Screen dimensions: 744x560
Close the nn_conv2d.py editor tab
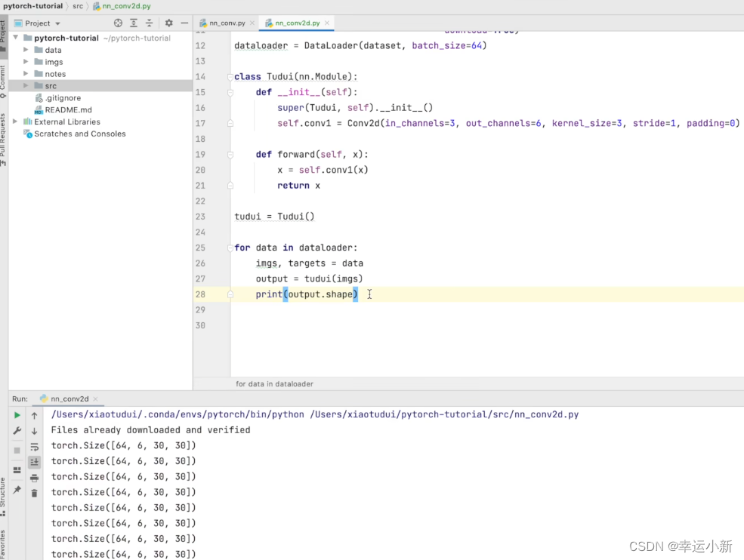(327, 23)
